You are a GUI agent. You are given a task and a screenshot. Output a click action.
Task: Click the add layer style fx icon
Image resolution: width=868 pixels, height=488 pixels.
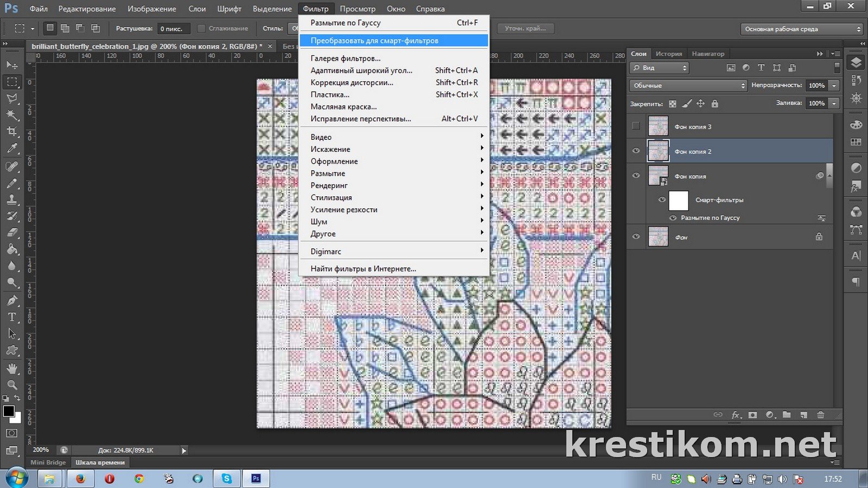736,415
